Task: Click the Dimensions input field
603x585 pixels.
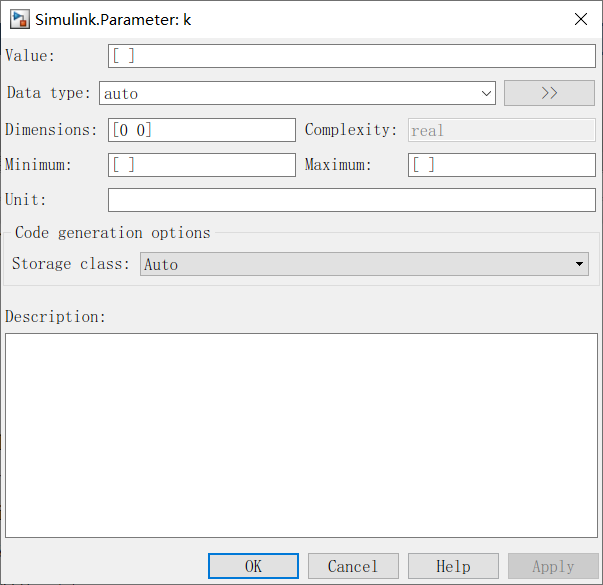Action: tap(202, 130)
